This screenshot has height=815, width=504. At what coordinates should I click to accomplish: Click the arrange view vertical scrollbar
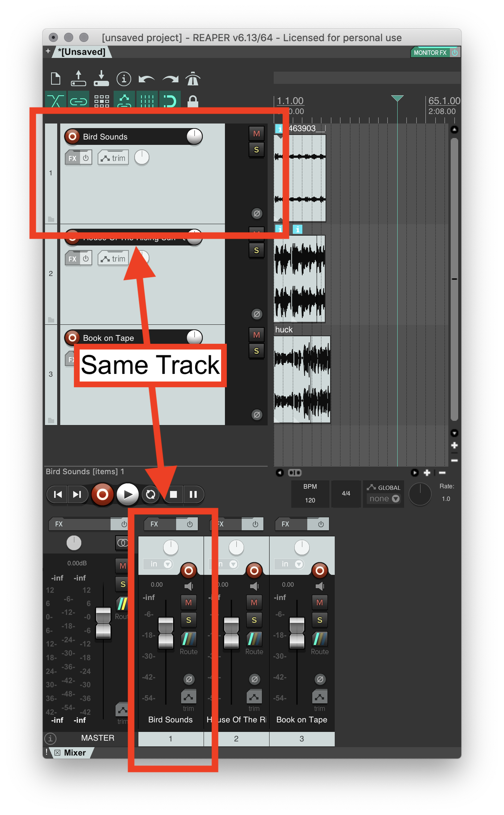(x=454, y=279)
